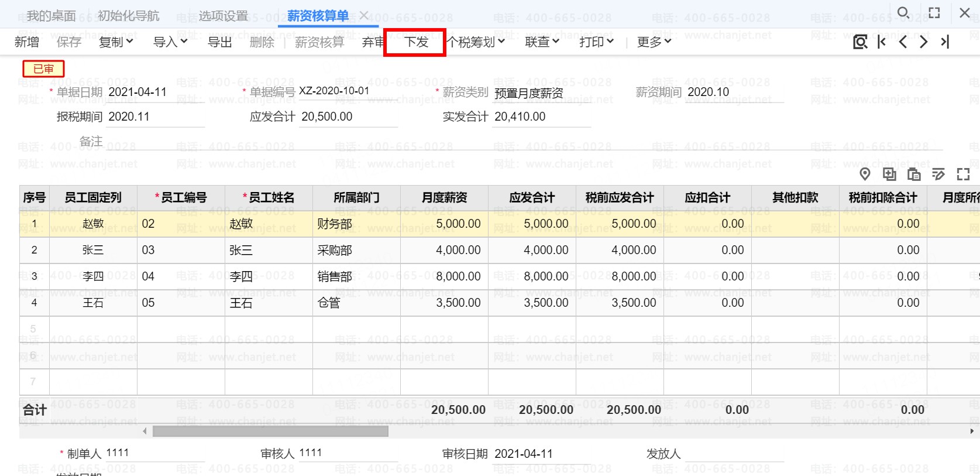Click the horizontal scrollbar thumb under table
Image resolution: width=980 pixels, height=476 pixels.
270,432
